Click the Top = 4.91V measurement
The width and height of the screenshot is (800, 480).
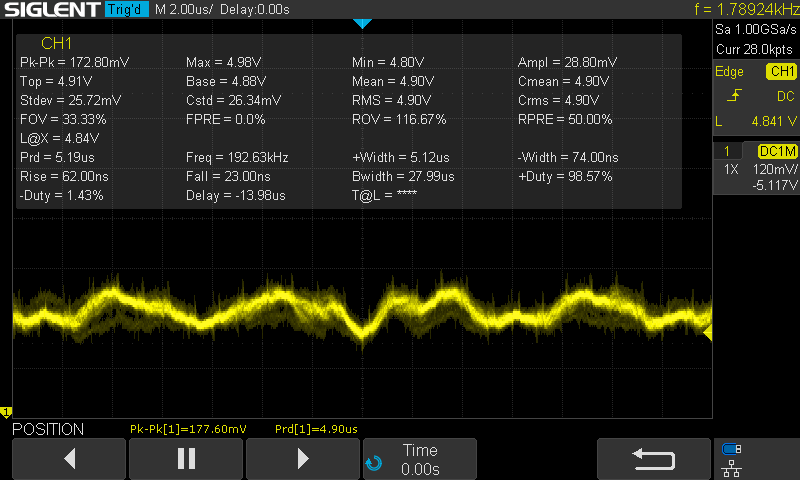tap(56, 81)
